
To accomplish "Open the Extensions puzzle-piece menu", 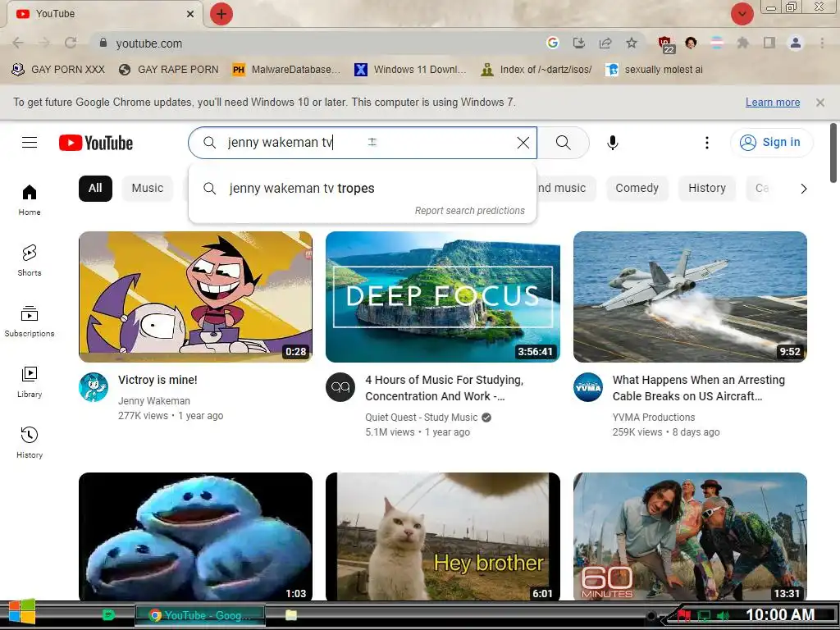I will coord(742,43).
